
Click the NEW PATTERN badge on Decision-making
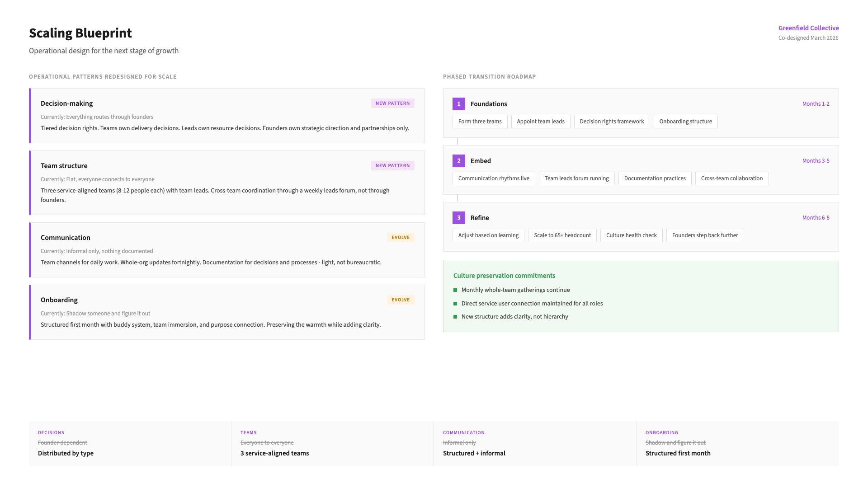[x=392, y=103]
